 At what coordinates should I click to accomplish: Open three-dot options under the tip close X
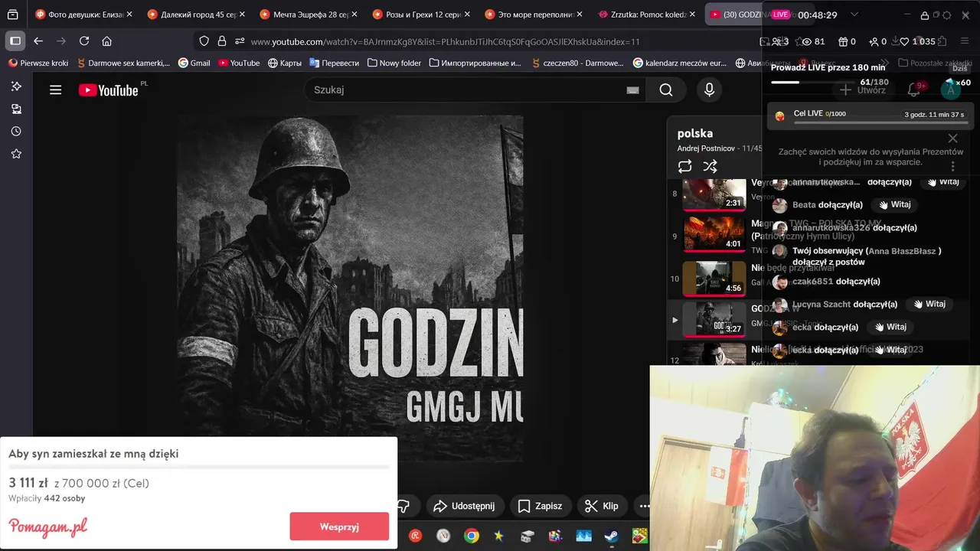tap(952, 166)
